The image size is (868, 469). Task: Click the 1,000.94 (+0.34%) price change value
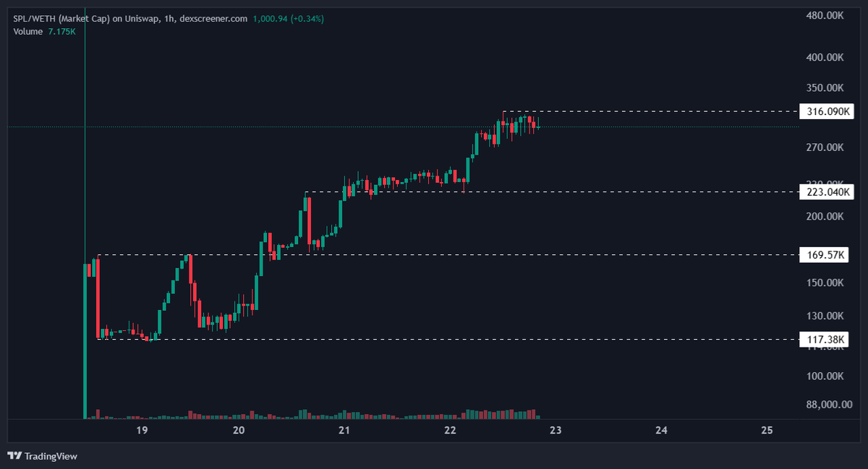tap(288, 18)
